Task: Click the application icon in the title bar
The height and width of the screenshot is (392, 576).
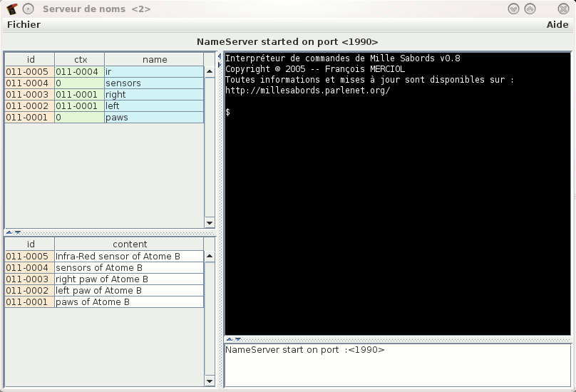Action: [x=11, y=9]
